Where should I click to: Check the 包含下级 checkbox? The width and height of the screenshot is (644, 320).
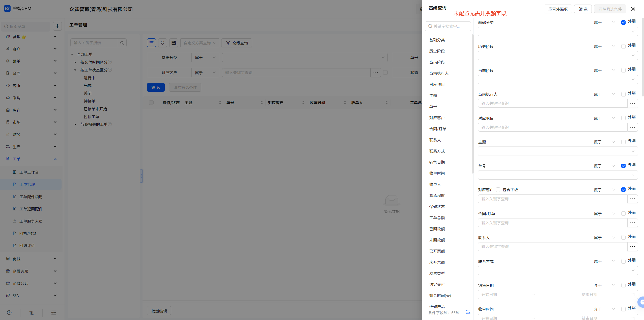[x=498, y=190]
